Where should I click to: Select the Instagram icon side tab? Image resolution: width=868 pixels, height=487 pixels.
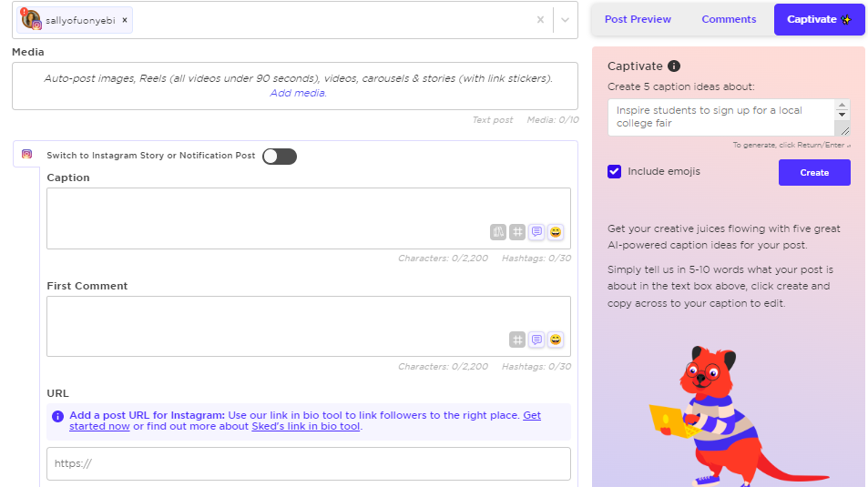(27, 155)
